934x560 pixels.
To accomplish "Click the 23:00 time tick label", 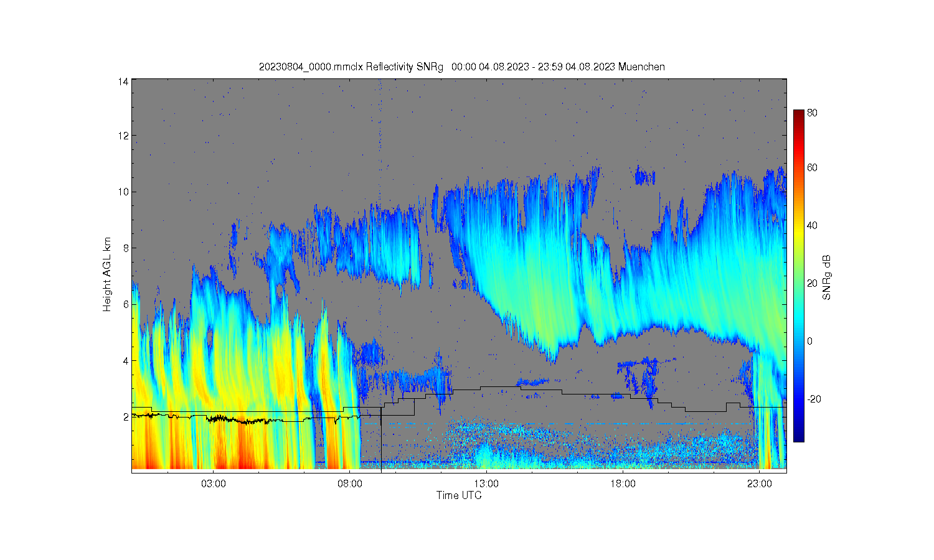I will pos(759,484).
